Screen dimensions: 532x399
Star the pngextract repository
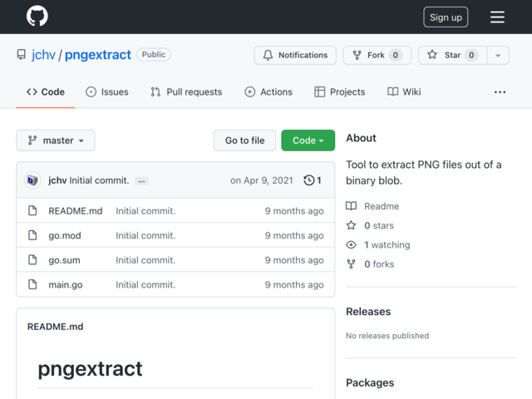click(x=452, y=55)
